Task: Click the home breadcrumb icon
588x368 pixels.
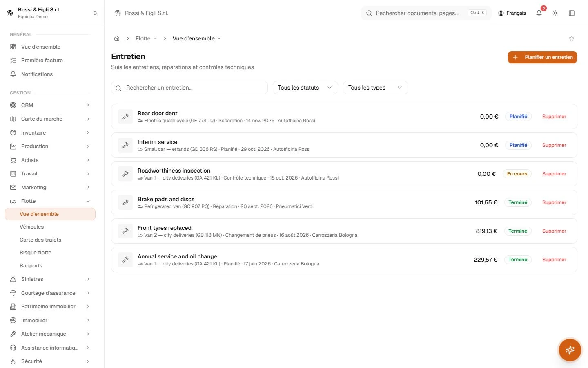Action: 117,38
